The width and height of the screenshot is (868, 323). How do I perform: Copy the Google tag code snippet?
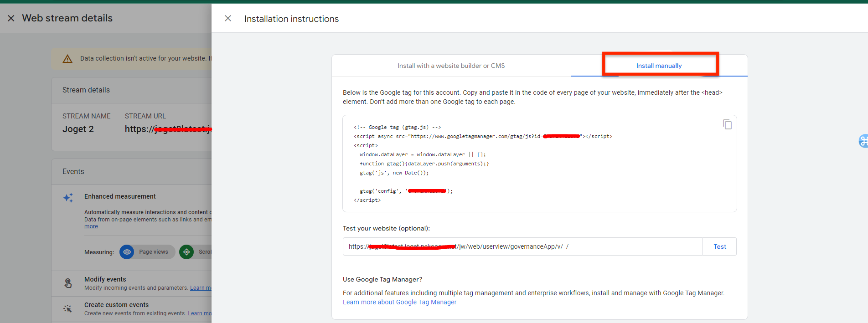[727, 124]
